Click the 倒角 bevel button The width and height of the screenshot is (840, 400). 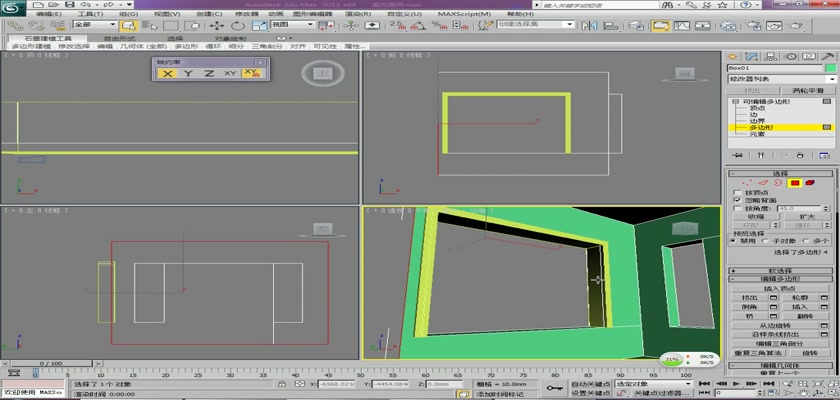pos(749,307)
